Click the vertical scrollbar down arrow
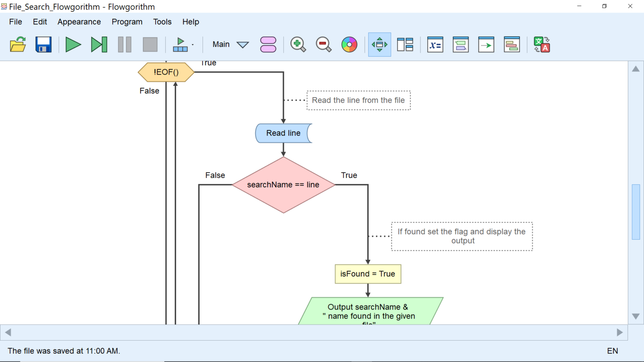 (636, 316)
